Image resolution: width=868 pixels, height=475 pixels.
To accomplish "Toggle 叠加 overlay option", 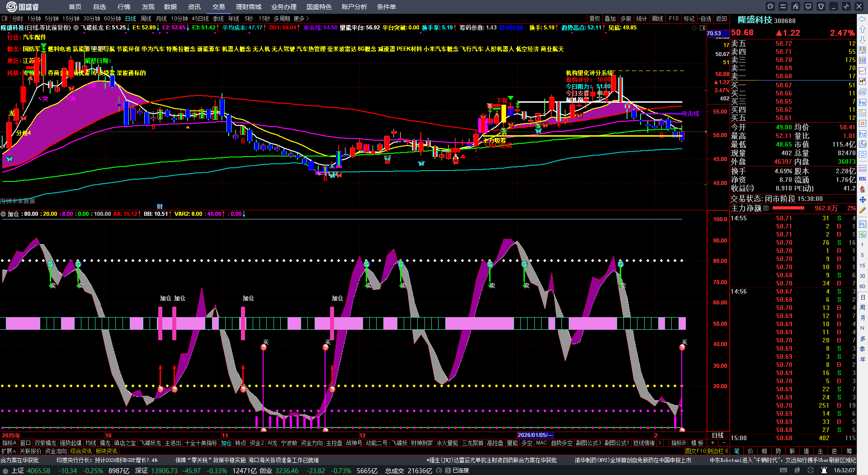I will (x=610, y=19).
